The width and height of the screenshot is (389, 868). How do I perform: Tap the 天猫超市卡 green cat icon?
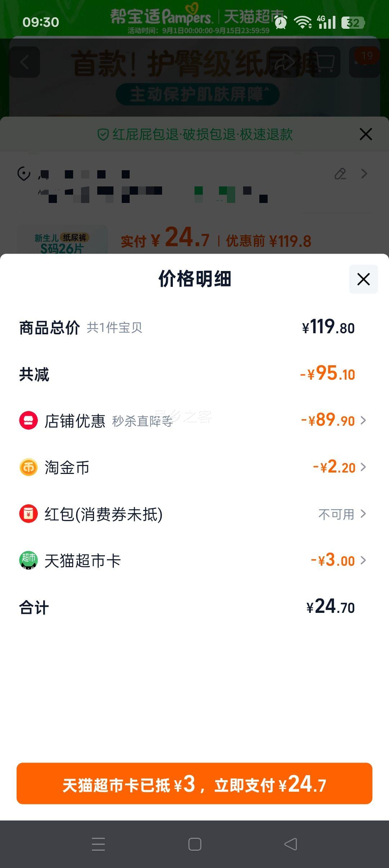28,560
